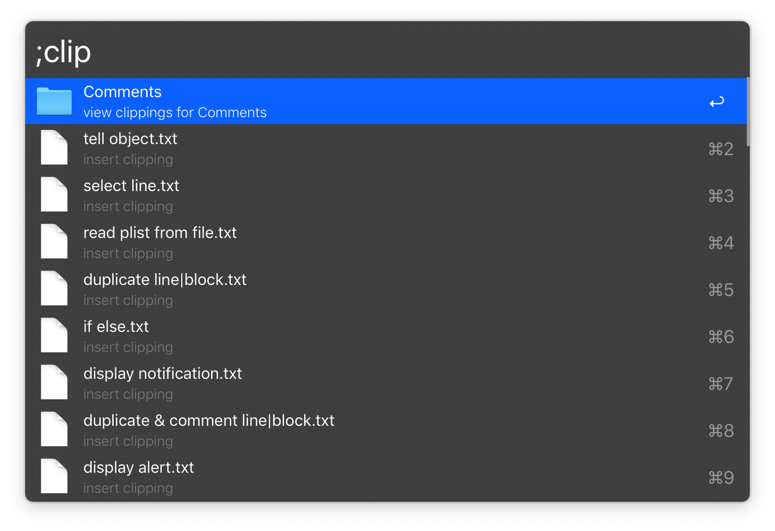The image size is (775, 531).
Task: Click the results list scrollbar
Action: (747, 112)
